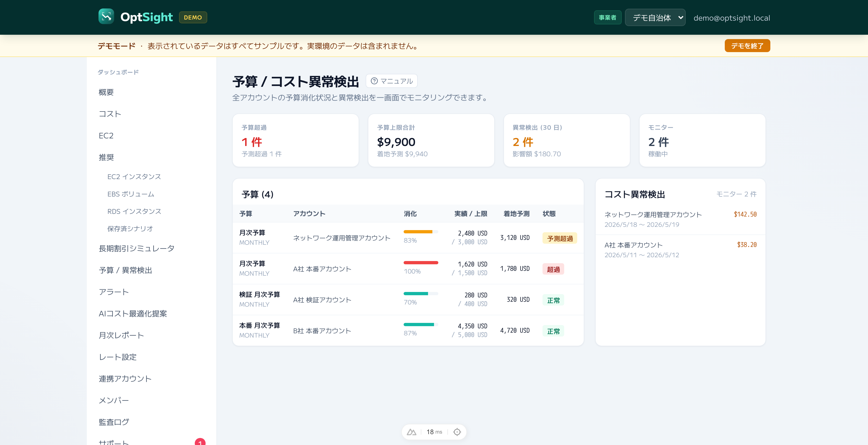Click the 100% red progress bar
The height and width of the screenshot is (445, 868).
tap(421, 263)
